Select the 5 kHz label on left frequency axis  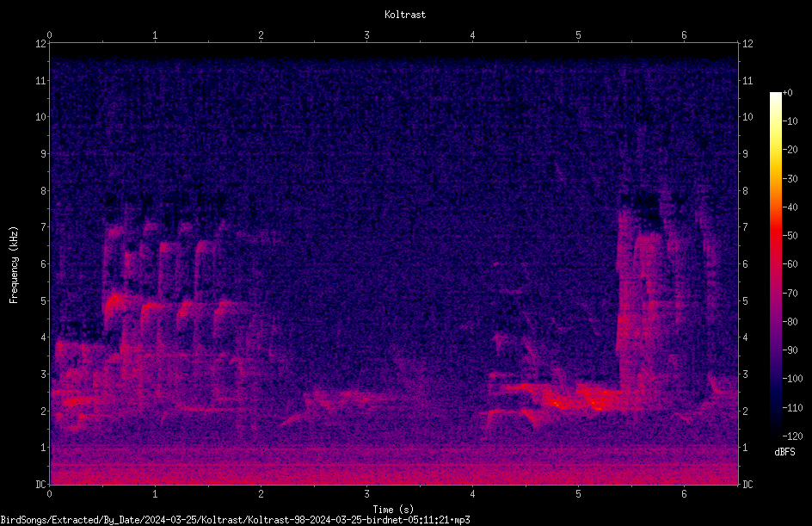(44, 300)
